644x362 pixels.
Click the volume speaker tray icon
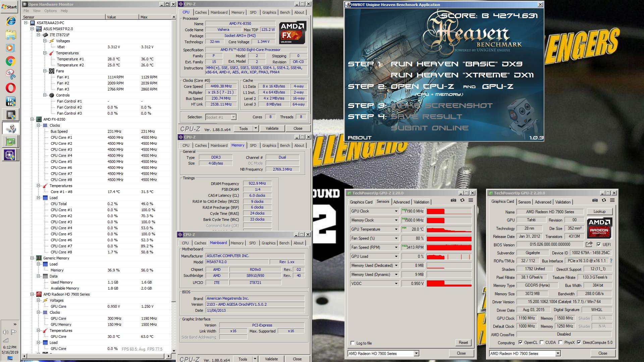click(x=6, y=332)
